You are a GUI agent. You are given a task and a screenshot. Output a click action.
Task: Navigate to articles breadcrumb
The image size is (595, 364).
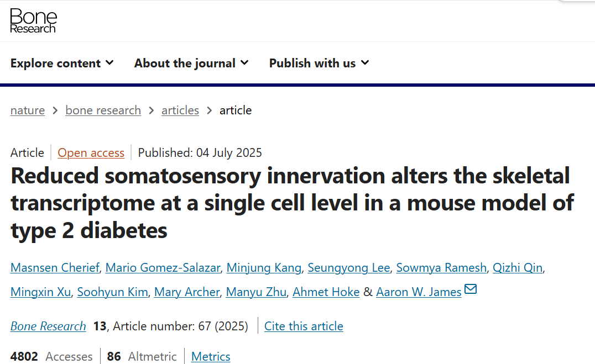point(180,110)
